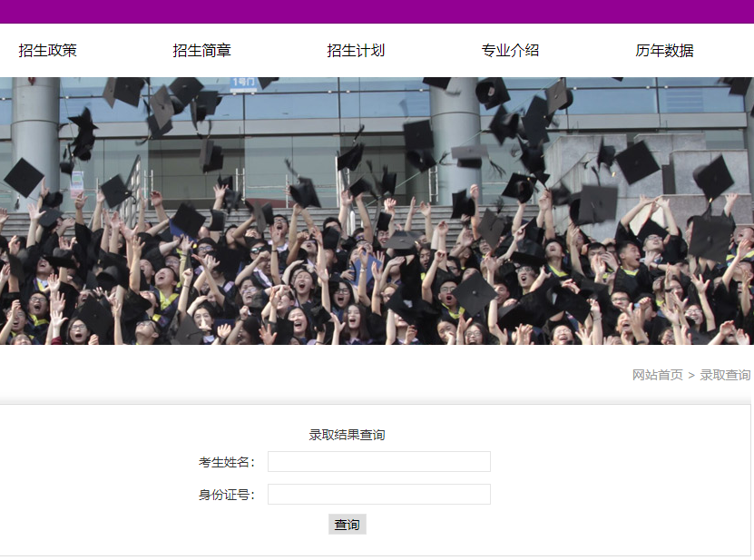The height and width of the screenshot is (560, 754).
Task: Click the 录取结果查询 form heading
Action: [347, 435]
